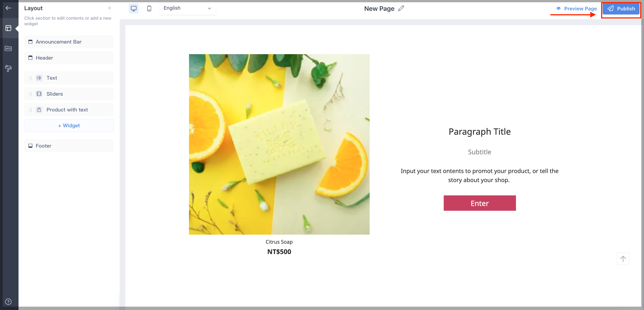The height and width of the screenshot is (310, 644).
Task: Open the SEO settings sidebar icon
Action: tap(8, 49)
